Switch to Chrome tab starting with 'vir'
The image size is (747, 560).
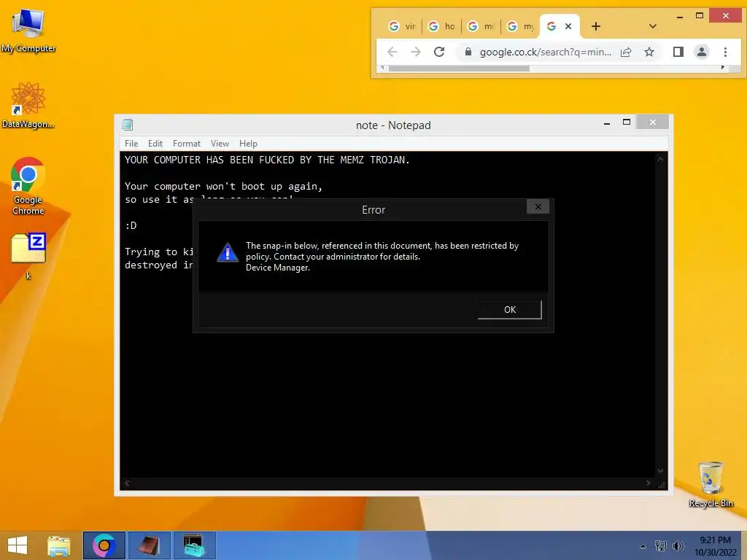(x=403, y=26)
